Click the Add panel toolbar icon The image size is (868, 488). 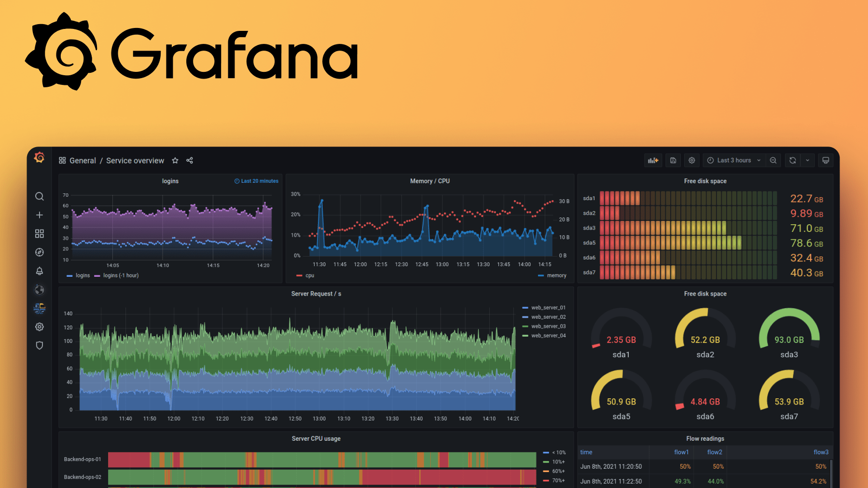(x=653, y=160)
